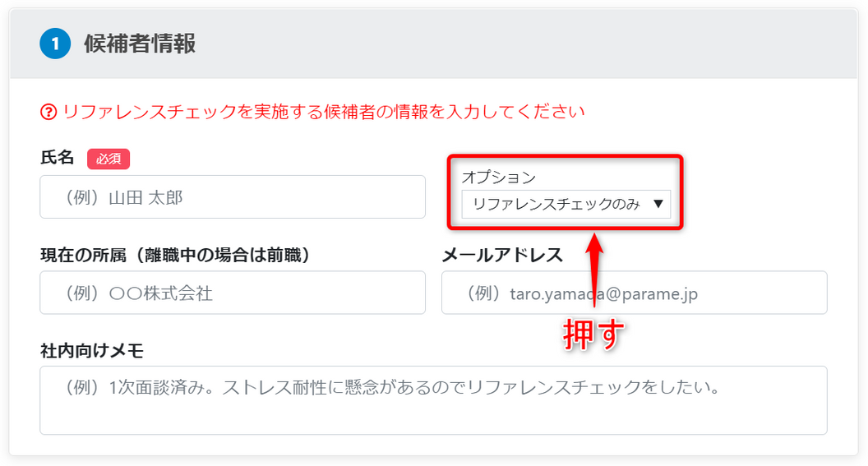Click the 候補者情報 section header title
The width and height of the screenshot is (868, 466).
[x=140, y=44]
